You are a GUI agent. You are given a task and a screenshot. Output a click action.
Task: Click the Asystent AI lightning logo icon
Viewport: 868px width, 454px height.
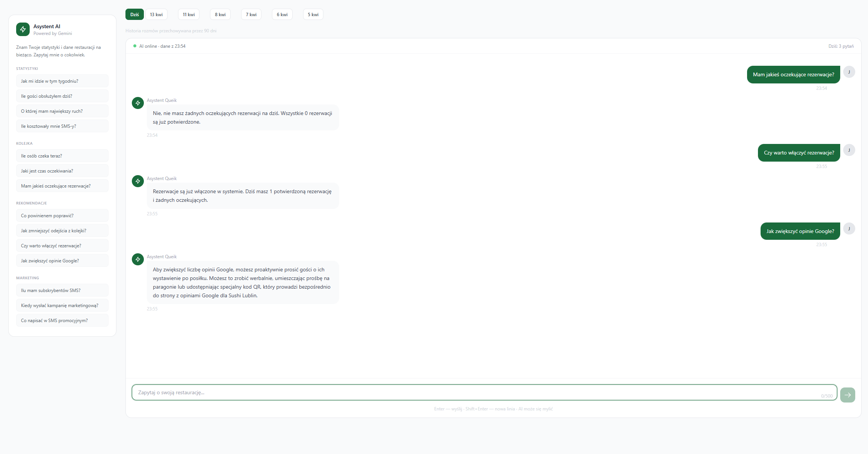(23, 29)
